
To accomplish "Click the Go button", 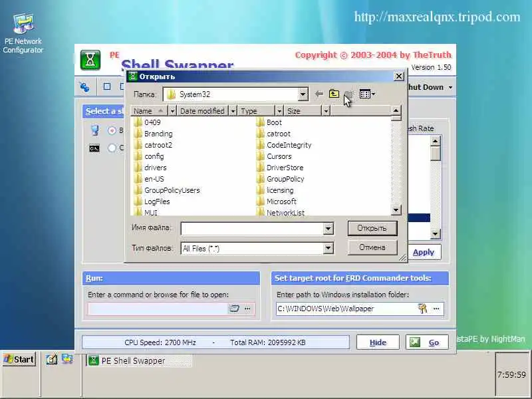I will 427,342.
